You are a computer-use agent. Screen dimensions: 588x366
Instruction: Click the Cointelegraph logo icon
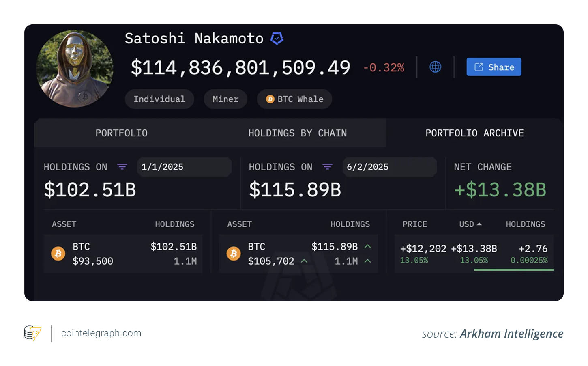click(32, 333)
